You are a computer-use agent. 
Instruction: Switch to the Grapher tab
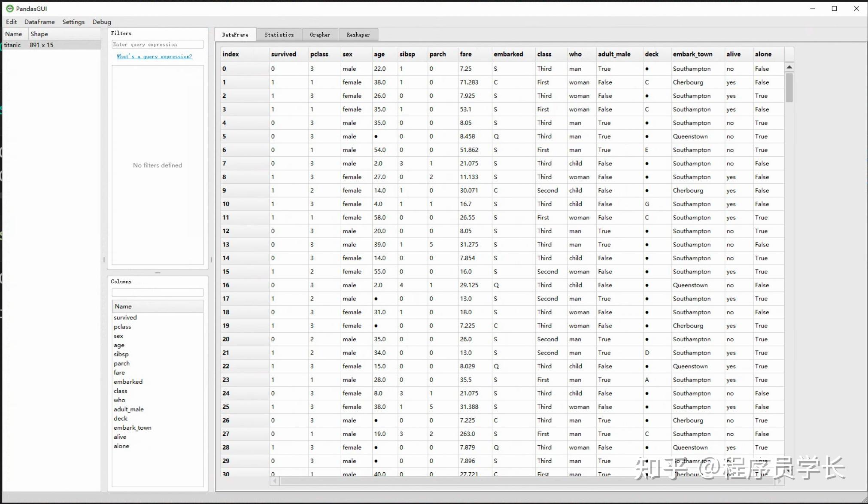[x=320, y=35]
